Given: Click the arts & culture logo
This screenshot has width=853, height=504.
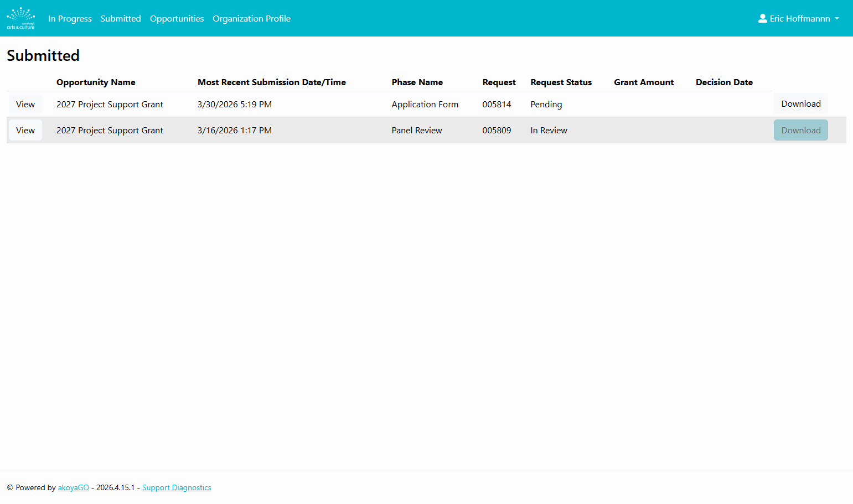Looking at the screenshot, I should 21,18.
